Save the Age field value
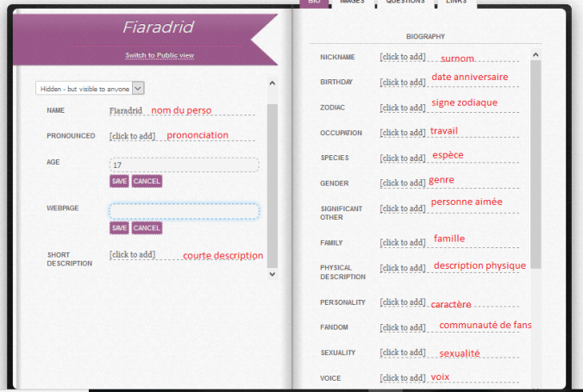The image size is (583, 392). [x=119, y=181]
